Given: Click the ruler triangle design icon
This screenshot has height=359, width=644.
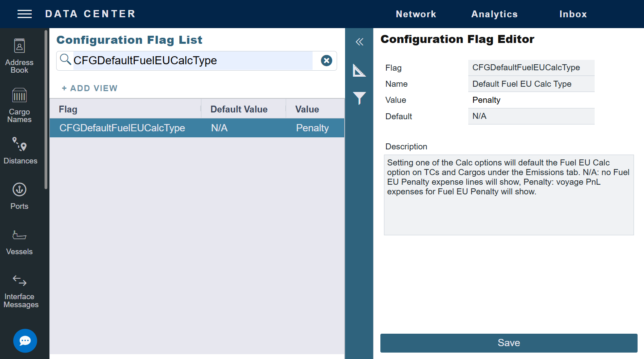Looking at the screenshot, I should click(359, 71).
